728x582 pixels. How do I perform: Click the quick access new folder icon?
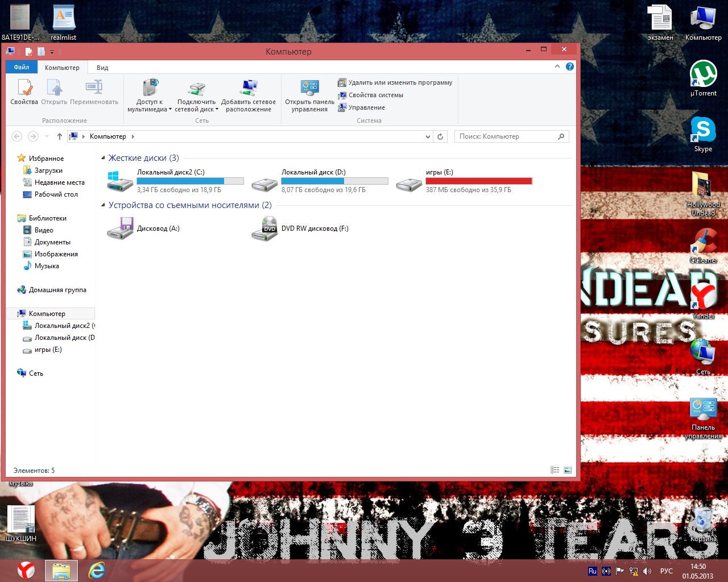coord(41,52)
